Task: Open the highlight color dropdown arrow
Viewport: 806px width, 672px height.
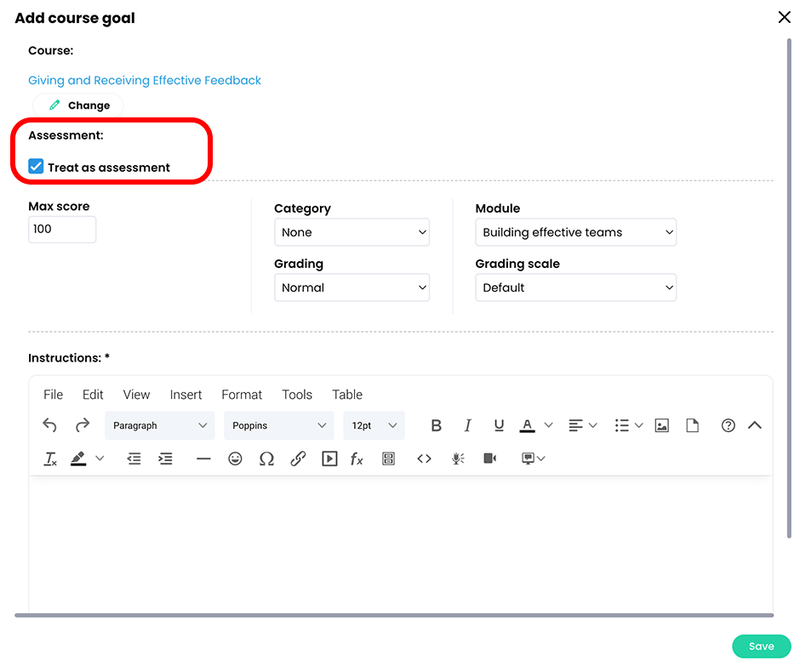Action: click(x=100, y=458)
